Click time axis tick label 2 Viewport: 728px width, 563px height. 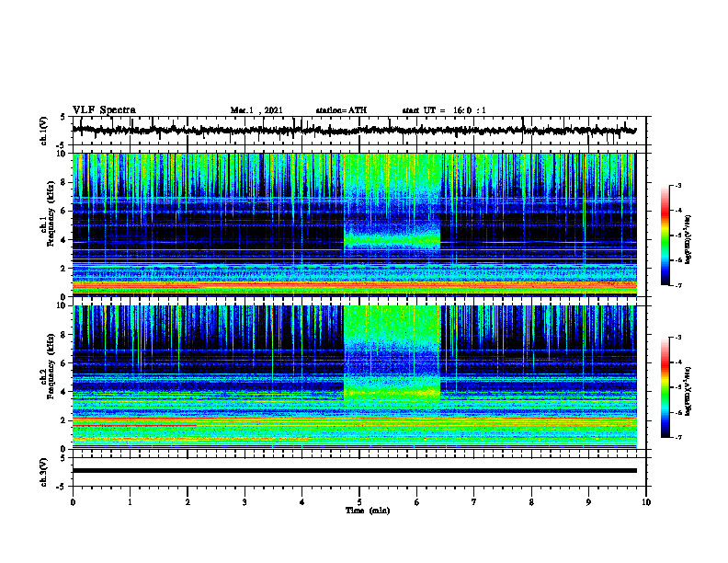pyautogui.click(x=188, y=502)
